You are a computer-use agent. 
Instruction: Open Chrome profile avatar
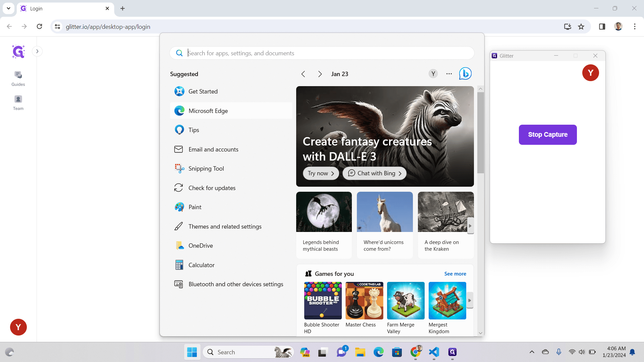click(619, 26)
